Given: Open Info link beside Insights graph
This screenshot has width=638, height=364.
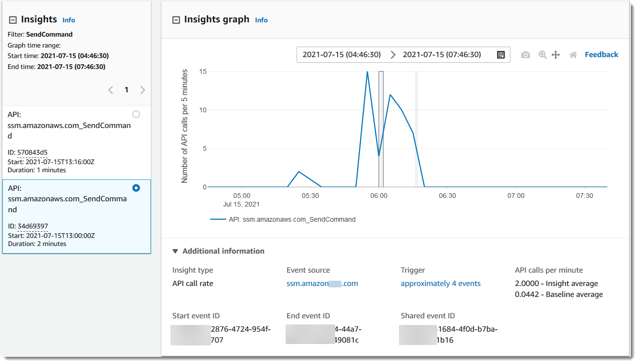Looking at the screenshot, I should tap(261, 20).
